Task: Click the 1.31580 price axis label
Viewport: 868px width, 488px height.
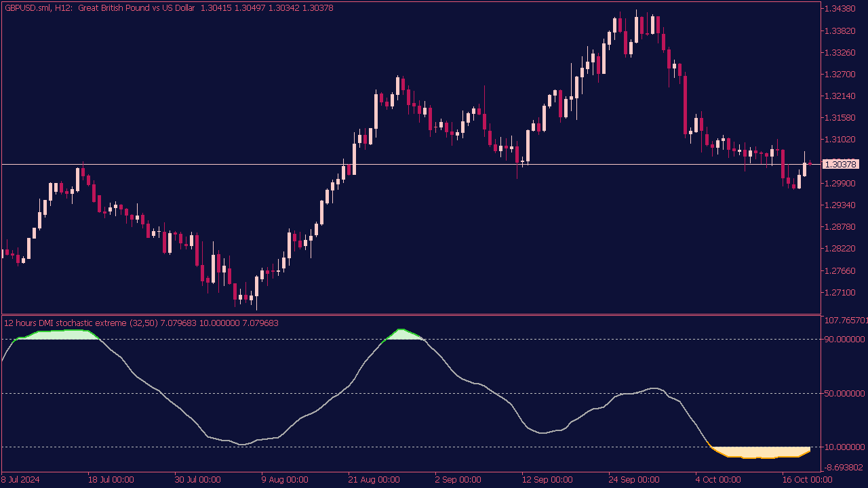Action: click(x=841, y=117)
